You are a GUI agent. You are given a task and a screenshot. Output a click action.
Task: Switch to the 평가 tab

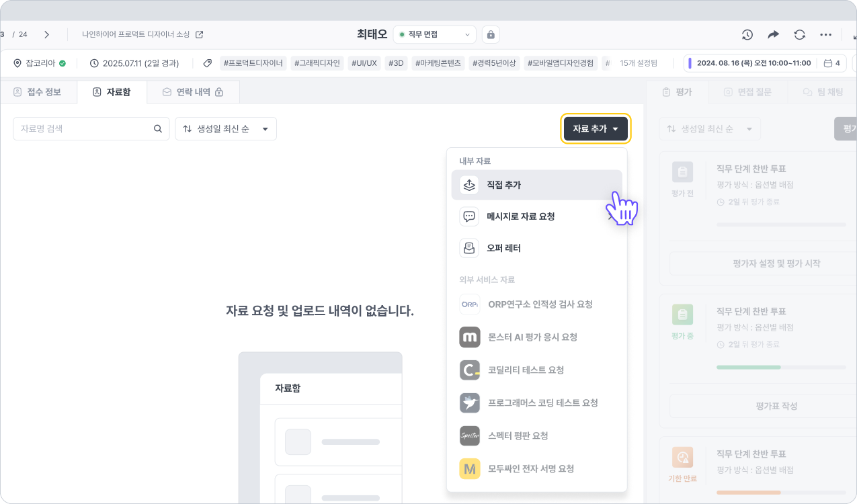click(x=677, y=92)
